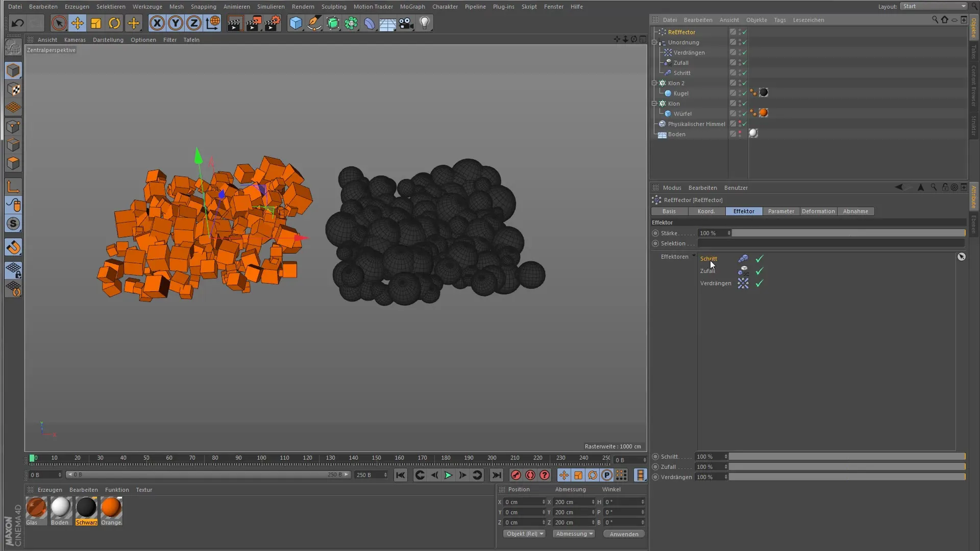Screen dimensions: 980x551
Task: Add a cube primitive object
Action: (x=296, y=23)
